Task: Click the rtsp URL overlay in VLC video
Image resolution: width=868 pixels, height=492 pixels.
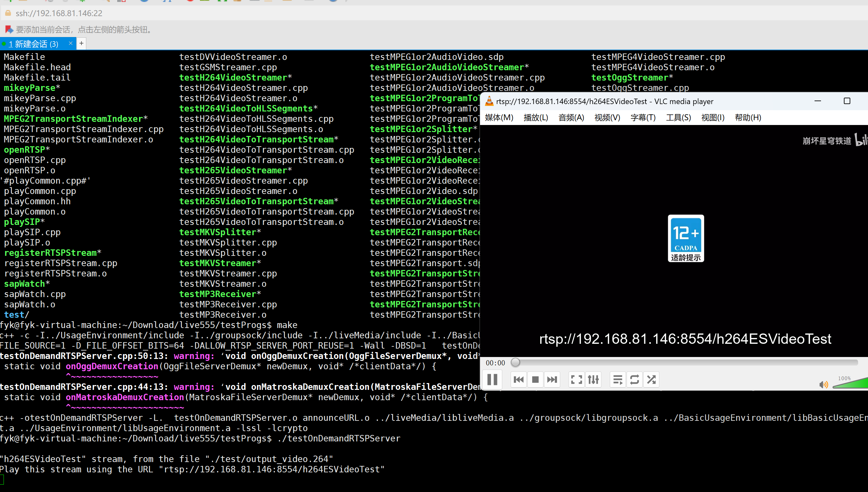Action: point(685,339)
